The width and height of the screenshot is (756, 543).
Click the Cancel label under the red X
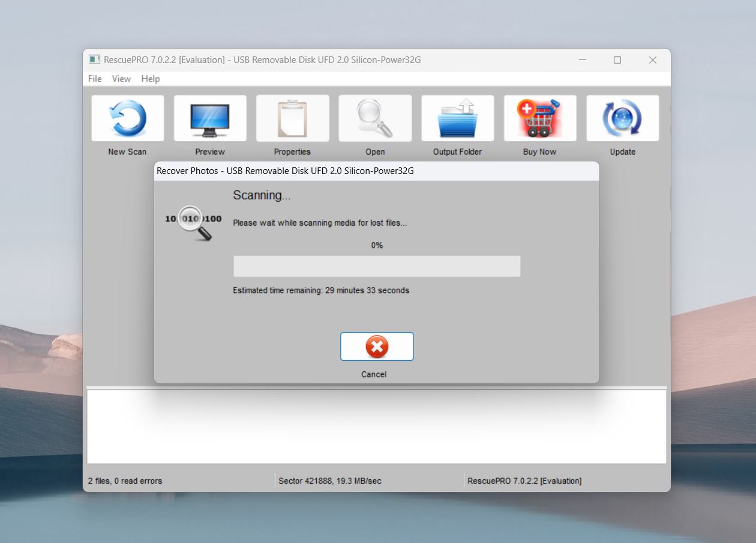(x=374, y=374)
